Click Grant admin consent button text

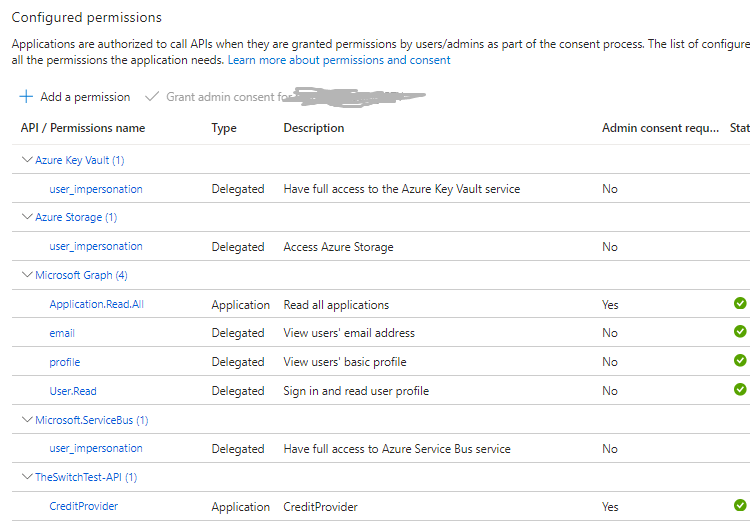click(x=228, y=97)
